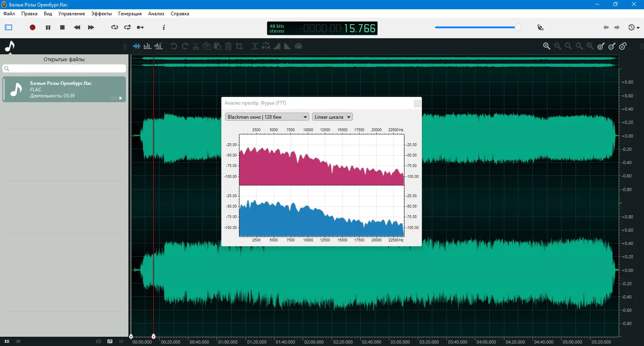Screen dimensions: 644x346
Task: Click the open files search field
Action: tap(64, 68)
